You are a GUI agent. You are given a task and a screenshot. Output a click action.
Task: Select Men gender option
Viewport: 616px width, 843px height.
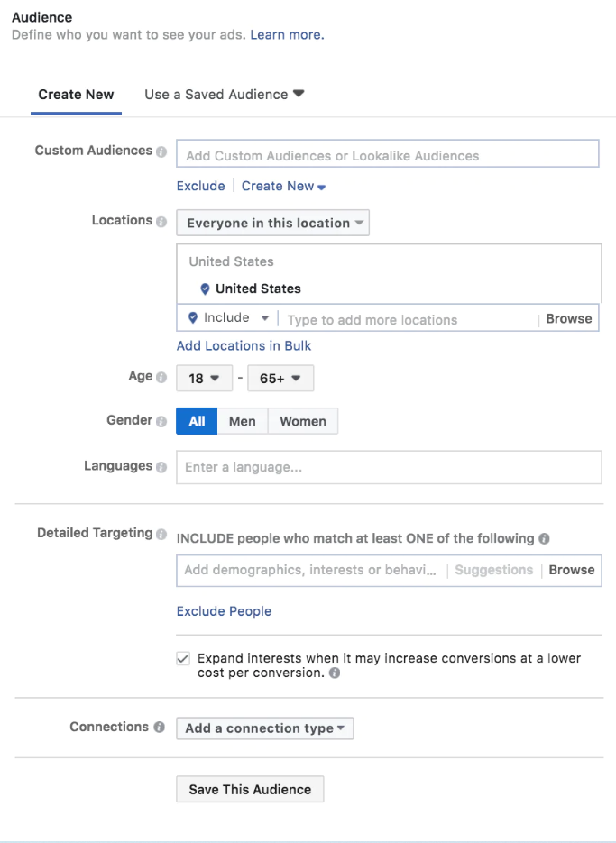pos(242,421)
